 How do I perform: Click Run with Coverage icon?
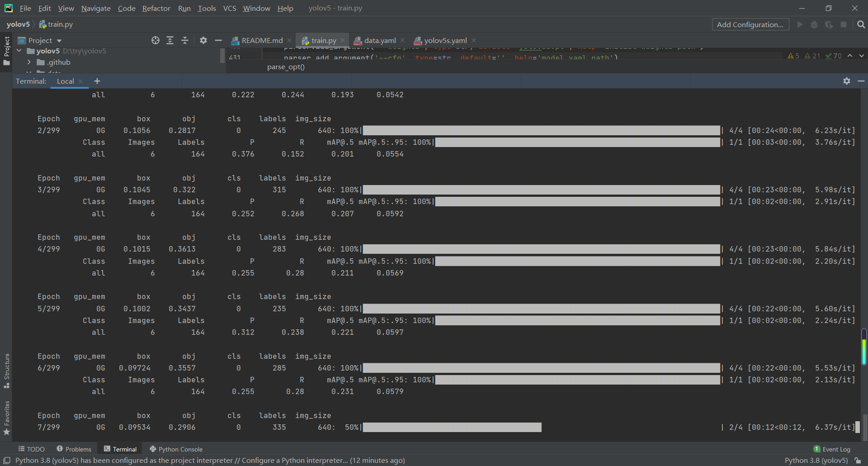tap(829, 24)
